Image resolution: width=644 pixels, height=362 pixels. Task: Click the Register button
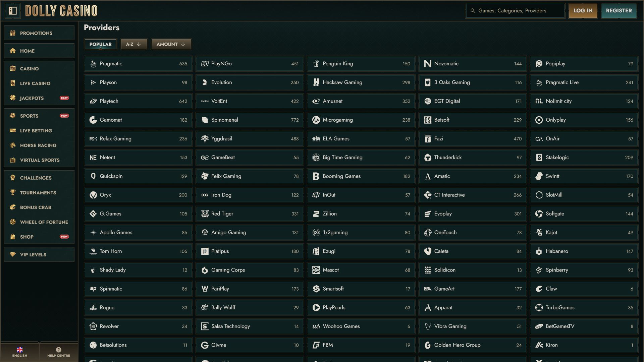(x=619, y=11)
